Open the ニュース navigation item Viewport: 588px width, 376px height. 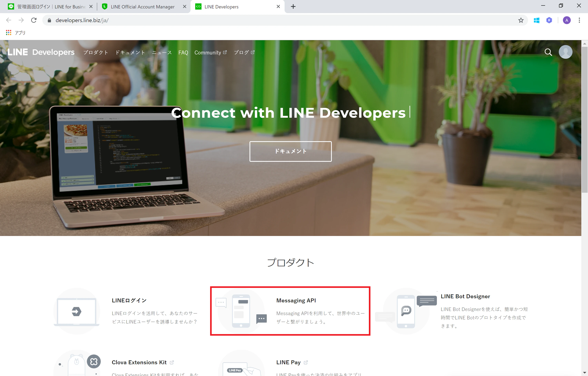(162, 52)
